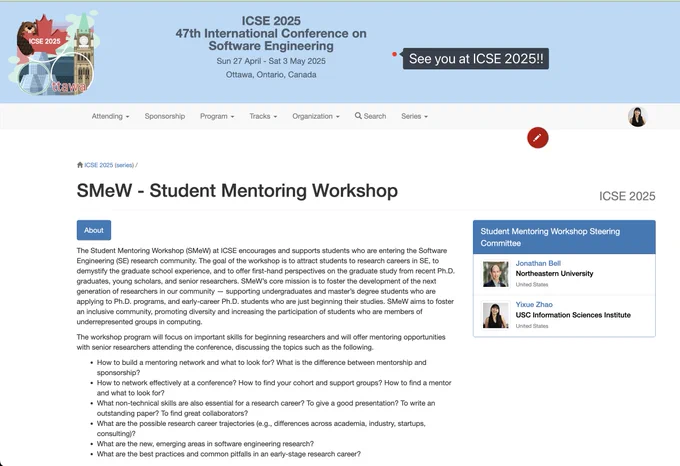The width and height of the screenshot is (680, 466).
Task: Open Yixue Zhao's profile link
Action: [x=534, y=304]
